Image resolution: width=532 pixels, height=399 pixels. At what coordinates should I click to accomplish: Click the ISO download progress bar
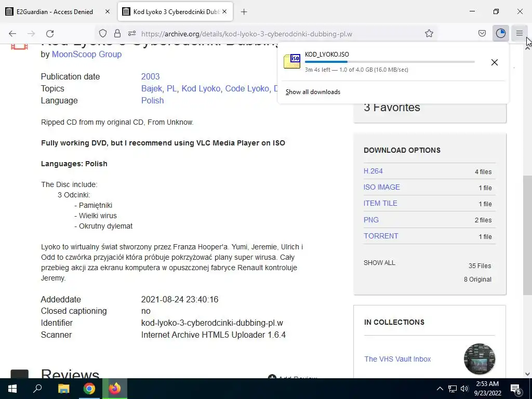(x=390, y=62)
